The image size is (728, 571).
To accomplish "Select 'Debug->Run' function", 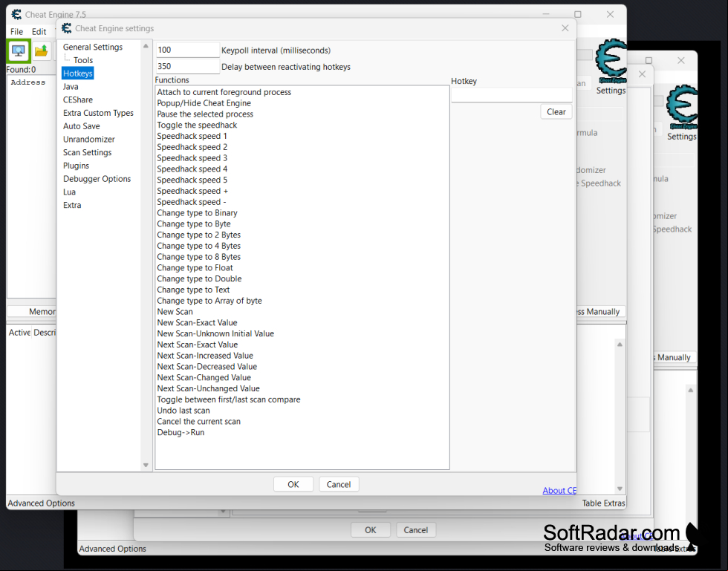I will [x=181, y=433].
